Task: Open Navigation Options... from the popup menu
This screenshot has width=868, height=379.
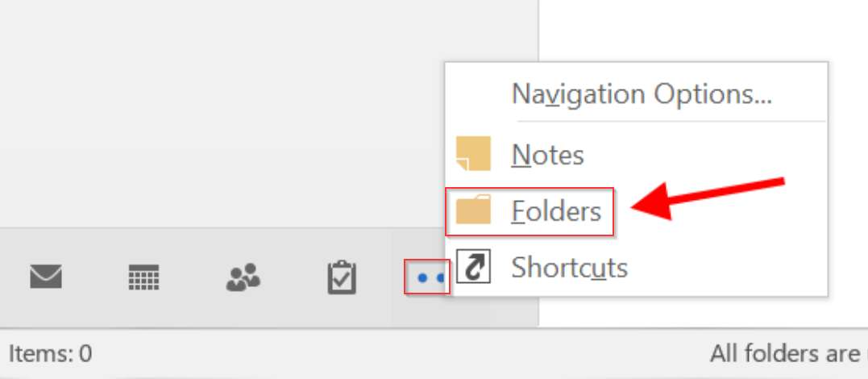Action: pos(641,94)
